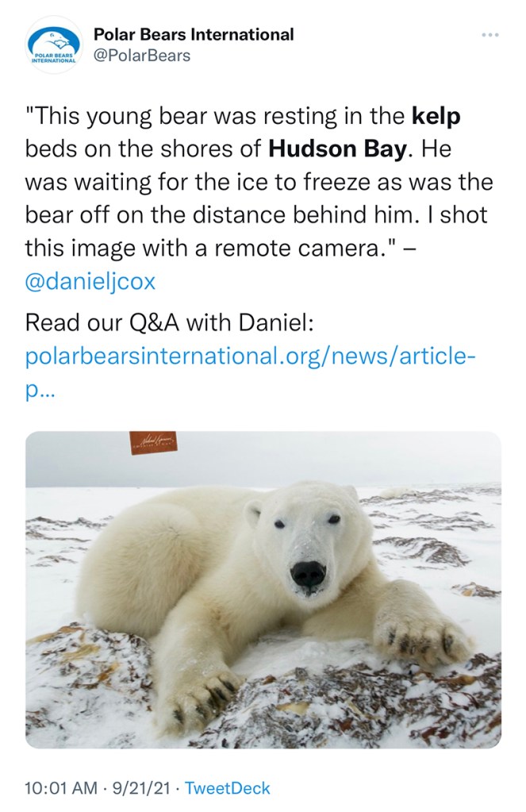Click the bold "Hudson Bay" keyword

click(337, 148)
